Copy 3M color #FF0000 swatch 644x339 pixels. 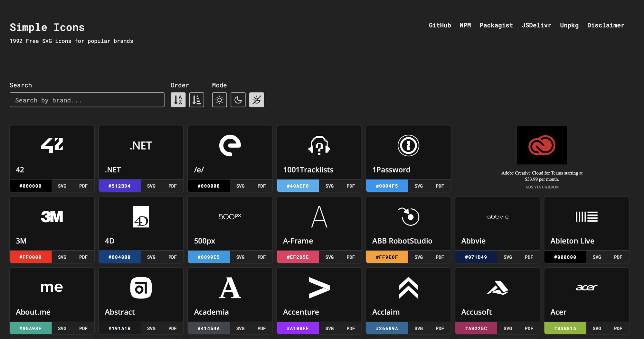pyautogui.click(x=31, y=257)
